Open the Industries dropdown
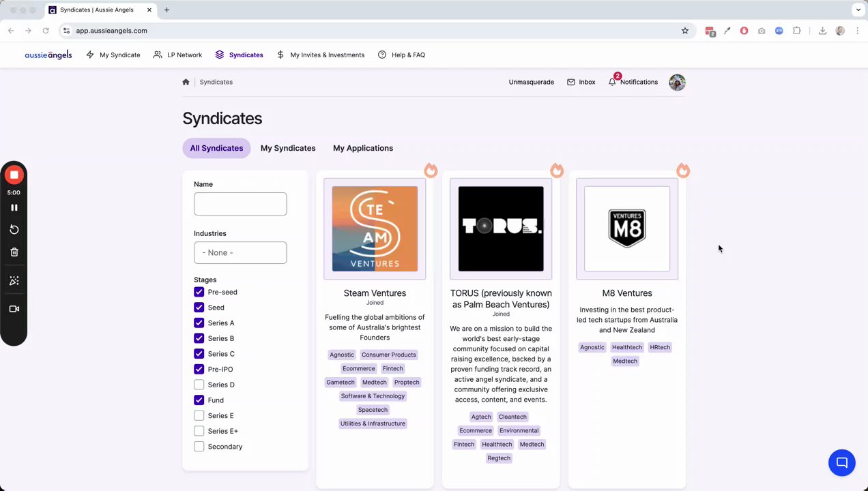868x491 pixels. (240, 252)
